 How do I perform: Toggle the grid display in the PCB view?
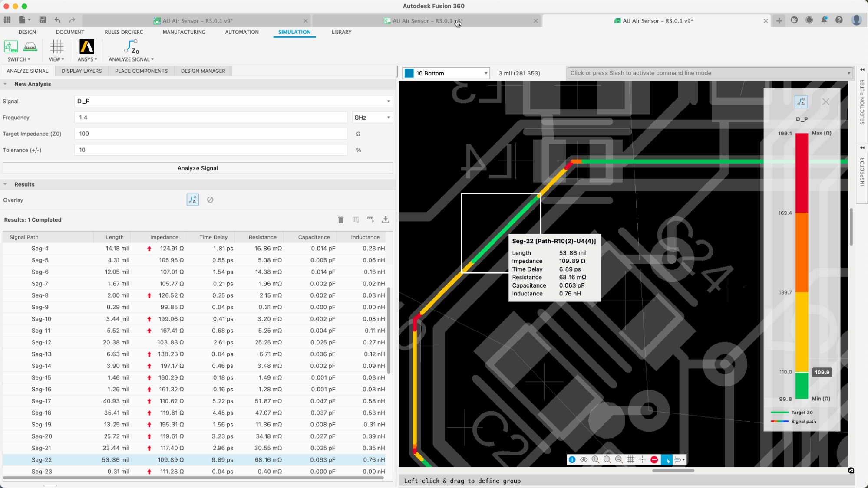(x=631, y=459)
